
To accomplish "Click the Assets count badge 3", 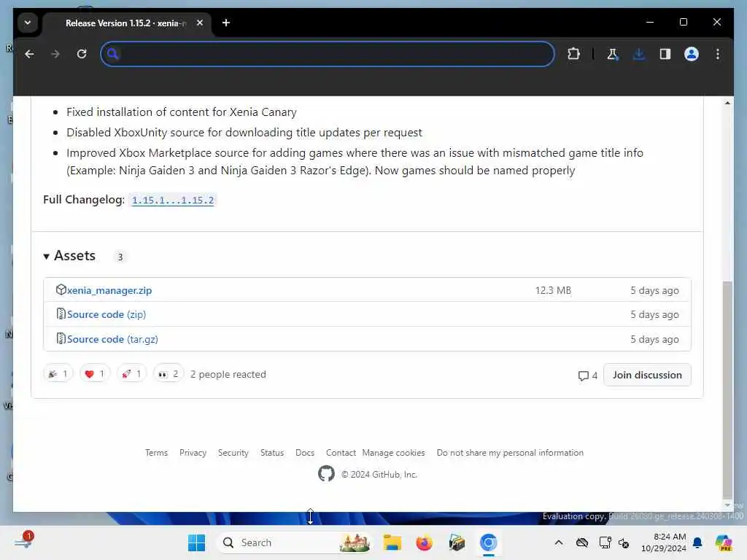I will pyautogui.click(x=120, y=257).
